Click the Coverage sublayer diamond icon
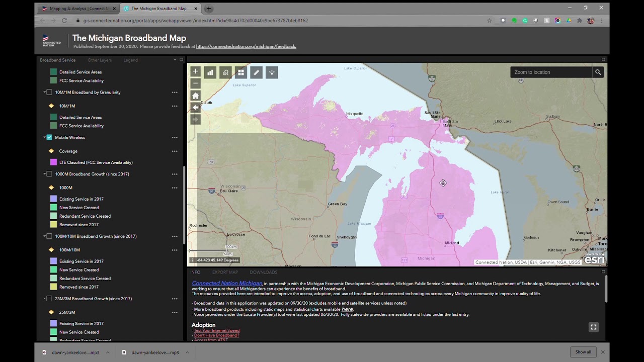This screenshot has height=362, width=644. [51, 151]
